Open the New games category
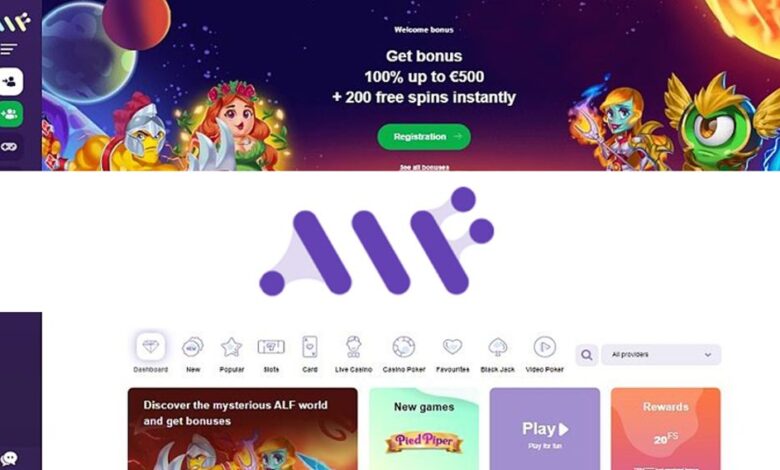780x470 pixels. 193,354
